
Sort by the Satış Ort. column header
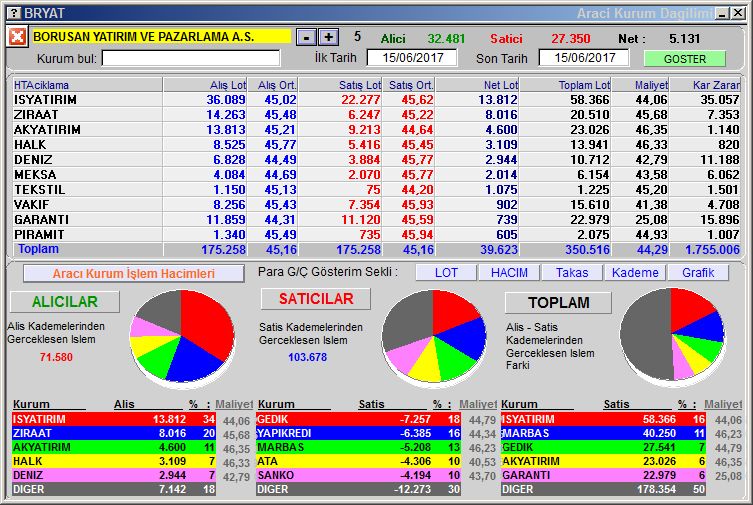point(409,85)
